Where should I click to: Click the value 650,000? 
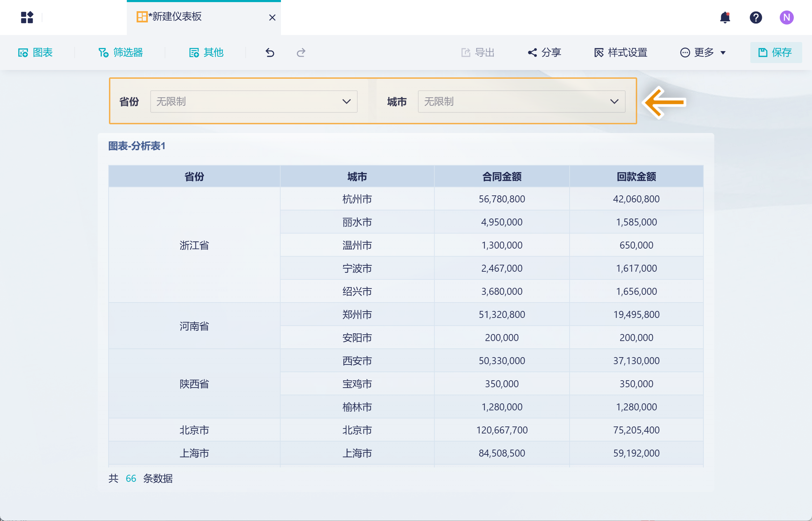(x=636, y=245)
